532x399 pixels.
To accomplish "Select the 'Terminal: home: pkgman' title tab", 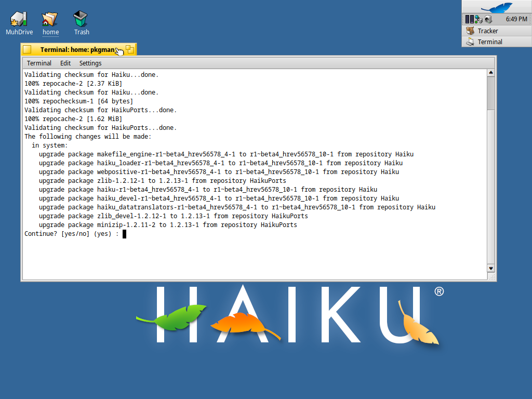I will [78, 49].
